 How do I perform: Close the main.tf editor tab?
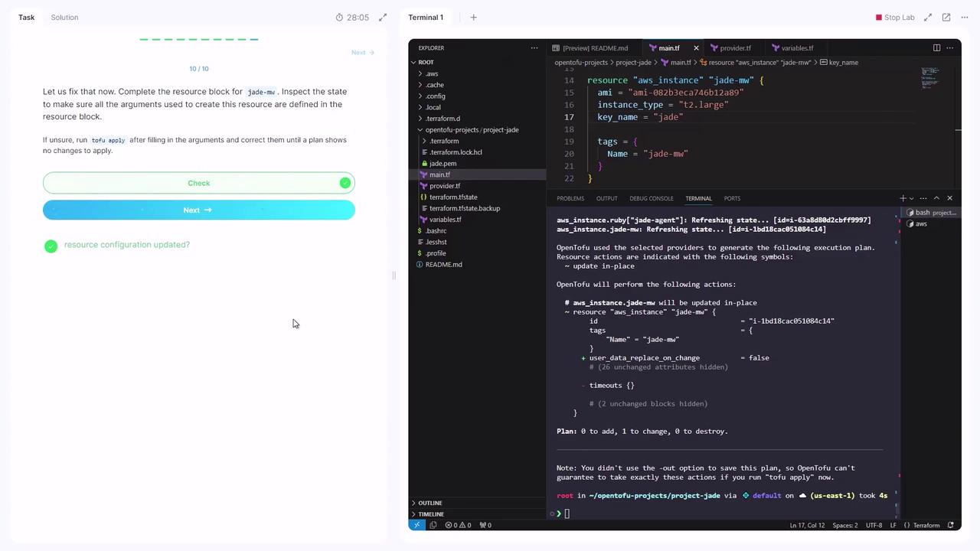tap(696, 48)
